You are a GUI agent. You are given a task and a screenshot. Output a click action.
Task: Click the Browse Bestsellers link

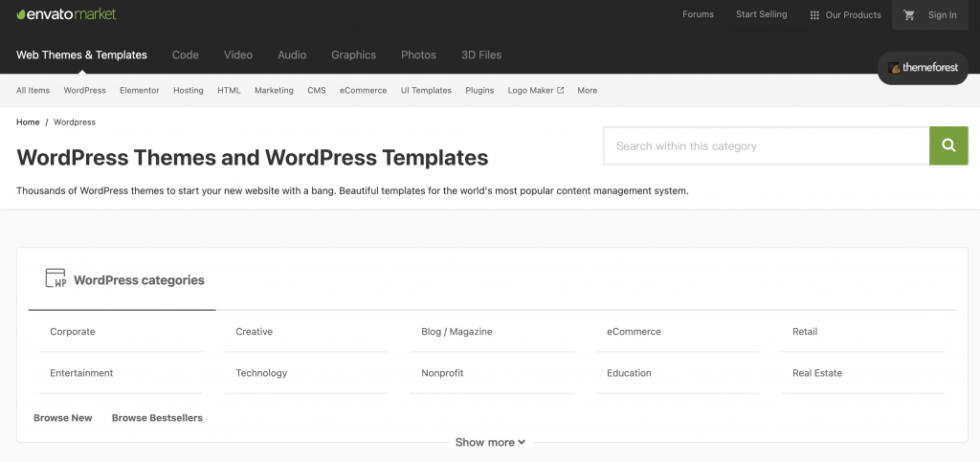coord(157,418)
